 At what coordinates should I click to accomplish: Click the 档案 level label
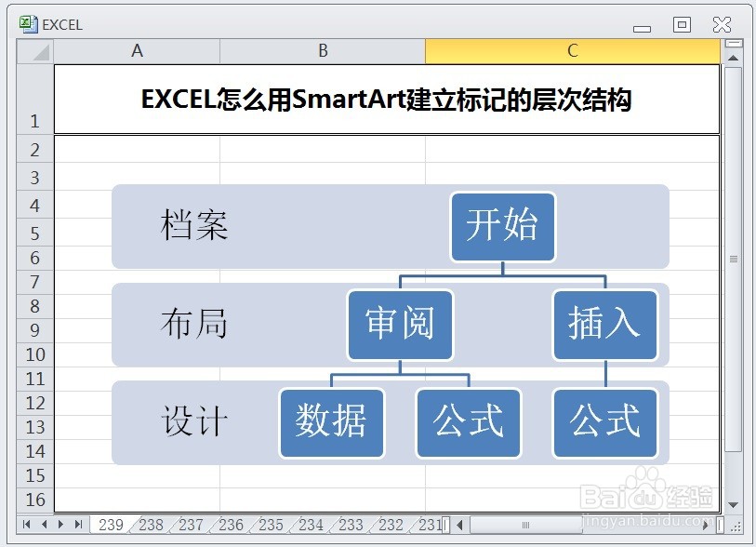tap(193, 225)
